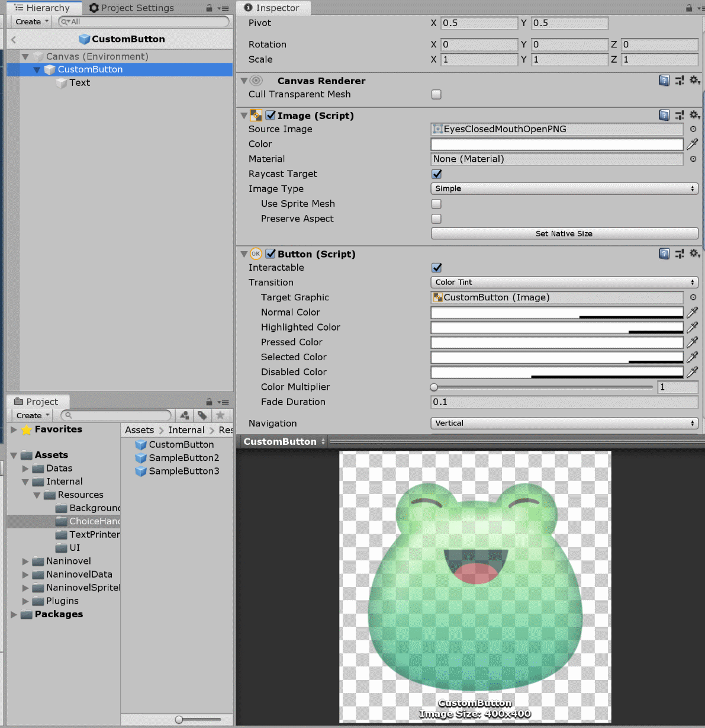Open the Button component settings gear icon
Screen dimensions: 705x728
pos(695,254)
